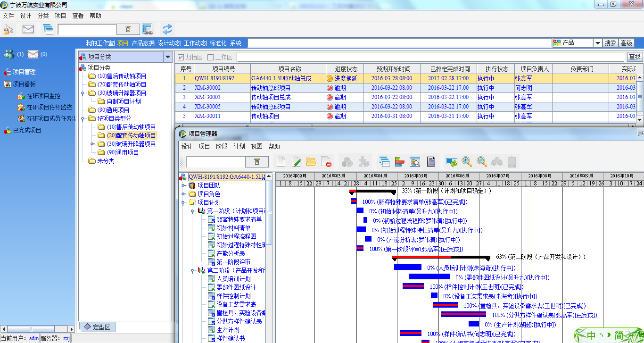Open the 项目分类 panel dropdown arrow
The image size is (644, 343).
pyautogui.click(x=167, y=57)
